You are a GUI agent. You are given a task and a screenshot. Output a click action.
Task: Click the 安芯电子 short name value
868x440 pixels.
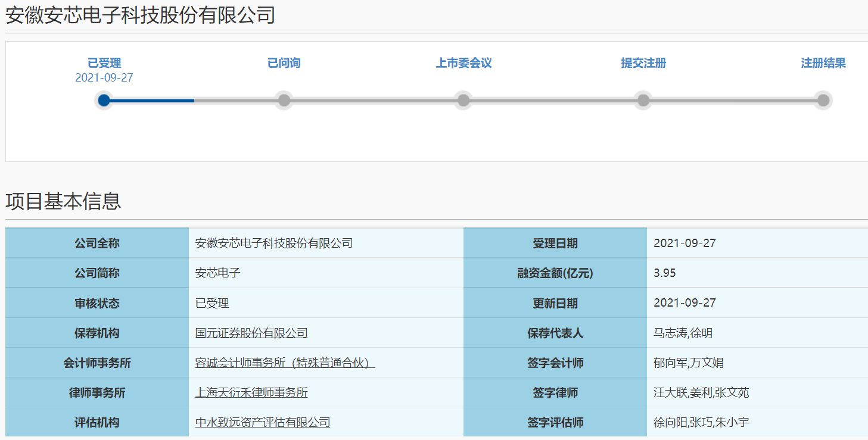click(217, 273)
